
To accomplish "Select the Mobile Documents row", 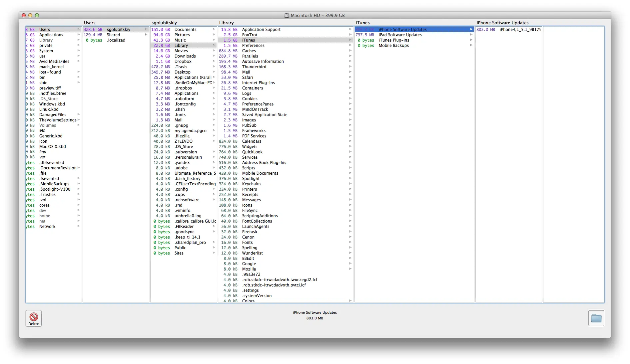I will pos(286,173).
